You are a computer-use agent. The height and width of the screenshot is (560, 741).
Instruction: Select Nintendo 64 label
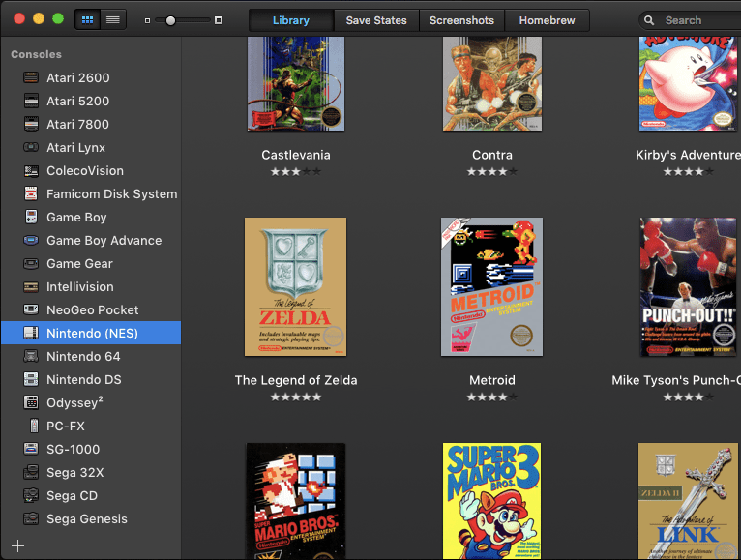pyautogui.click(x=83, y=356)
